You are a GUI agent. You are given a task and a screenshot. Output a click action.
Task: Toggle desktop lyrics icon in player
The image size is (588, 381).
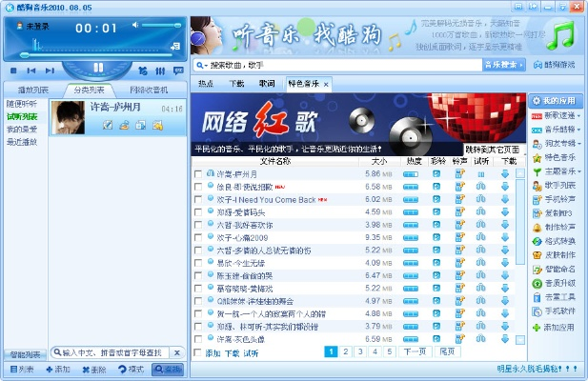pyautogui.click(x=178, y=70)
